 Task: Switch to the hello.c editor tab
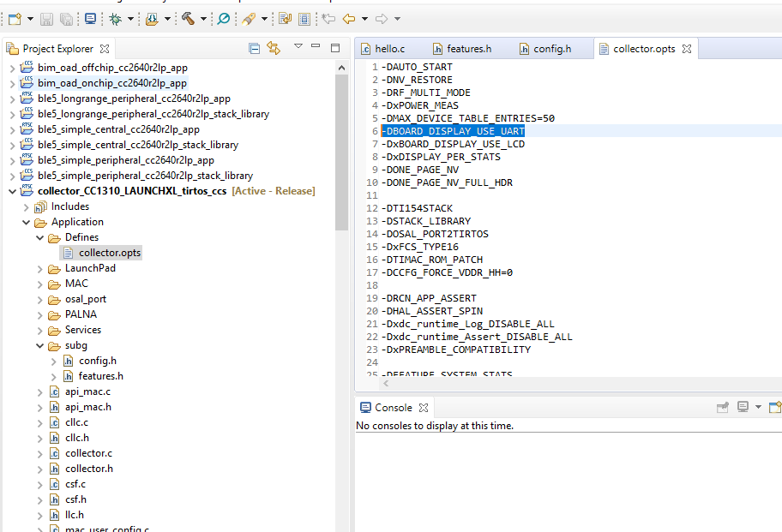(x=388, y=49)
